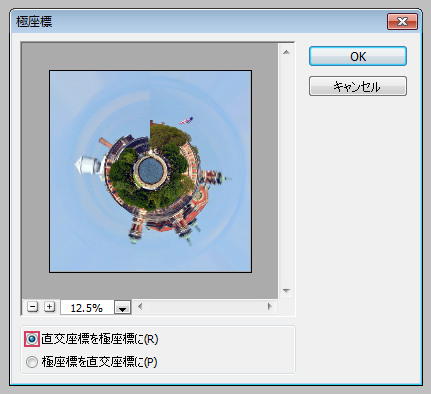
Task: Click the preview horizontal scroll left arrow
Action: point(140,306)
